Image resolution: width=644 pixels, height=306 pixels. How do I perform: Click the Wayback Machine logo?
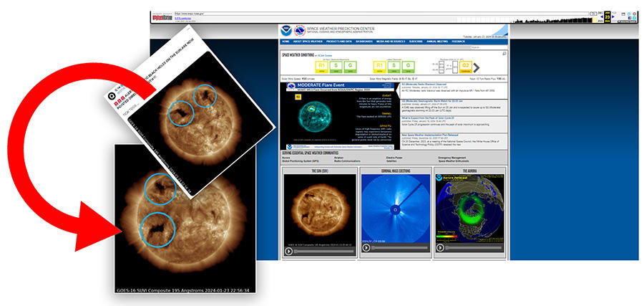coord(162,18)
